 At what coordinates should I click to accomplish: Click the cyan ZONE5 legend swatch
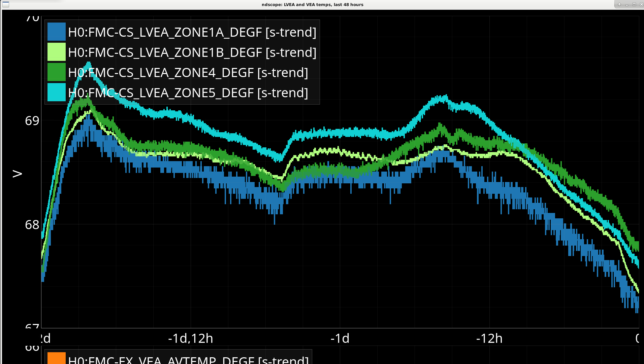tap(56, 93)
